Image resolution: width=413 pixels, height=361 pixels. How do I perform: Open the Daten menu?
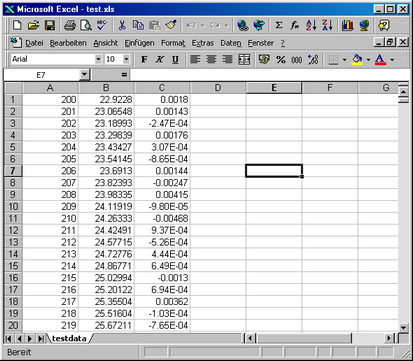click(231, 43)
